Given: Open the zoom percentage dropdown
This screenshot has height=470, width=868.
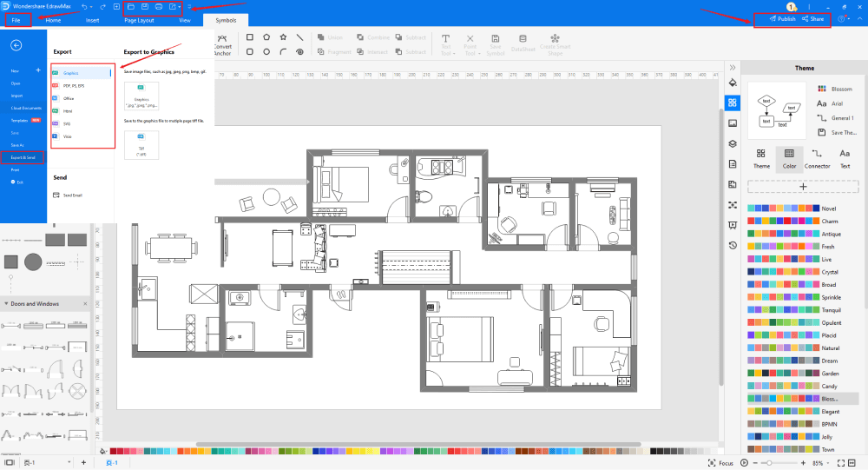Looking at the screenshot, I should [829, 463].
